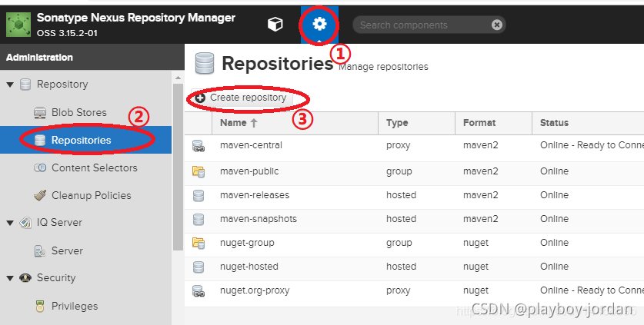Click the Content Selectors icon
This screenshot has width=644, height=325.
click(x=40, y=167)
